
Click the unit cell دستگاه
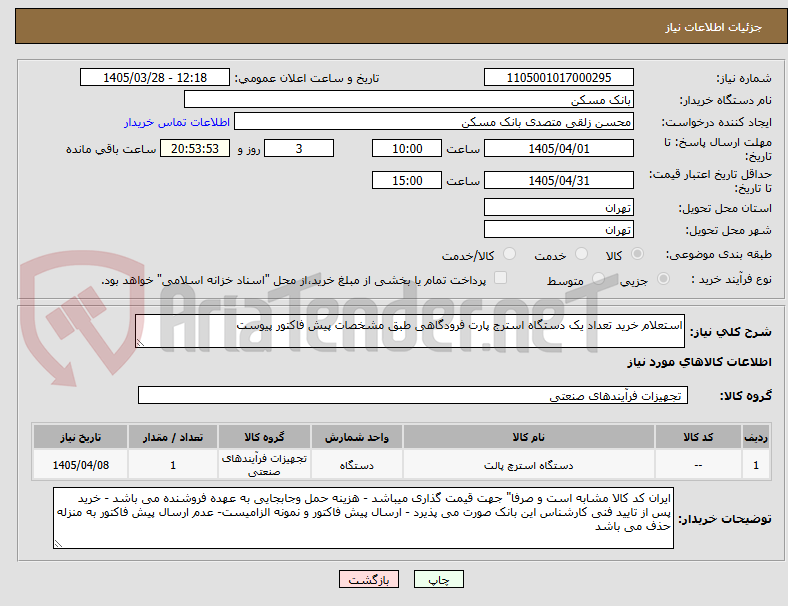(356, 465)
